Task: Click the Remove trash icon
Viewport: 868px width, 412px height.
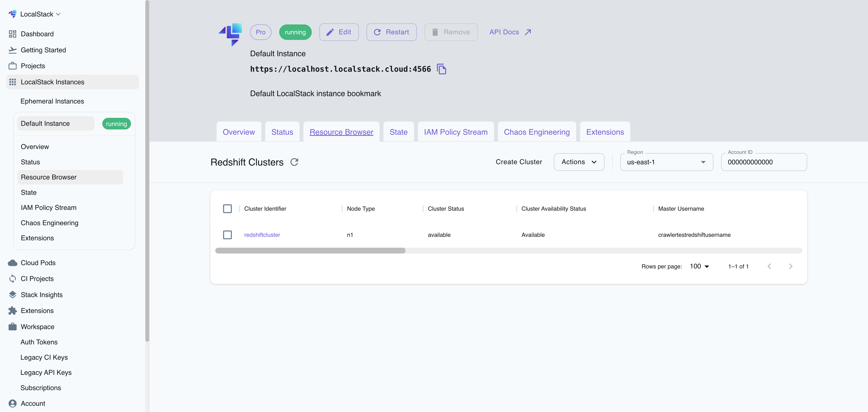Action: [435, 32]
